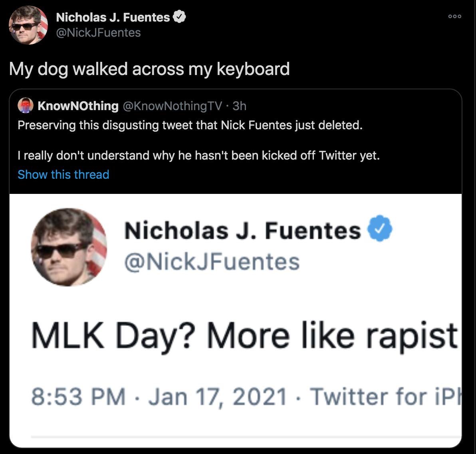Click the bold "Nicholas J. Fuentes" name in the image
Image resolution: width=476 pixels, height=454 pixels.
tap(242, 231)
